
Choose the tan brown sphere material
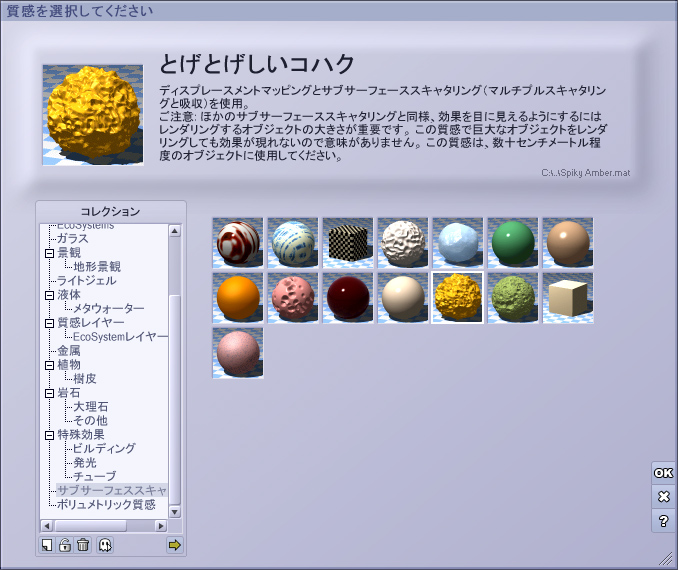568,243
